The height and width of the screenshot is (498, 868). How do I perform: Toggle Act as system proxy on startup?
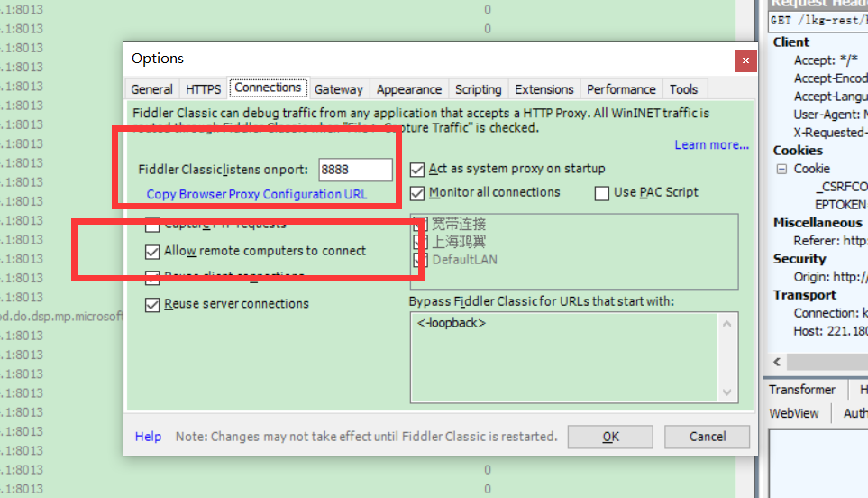point(417,169)
